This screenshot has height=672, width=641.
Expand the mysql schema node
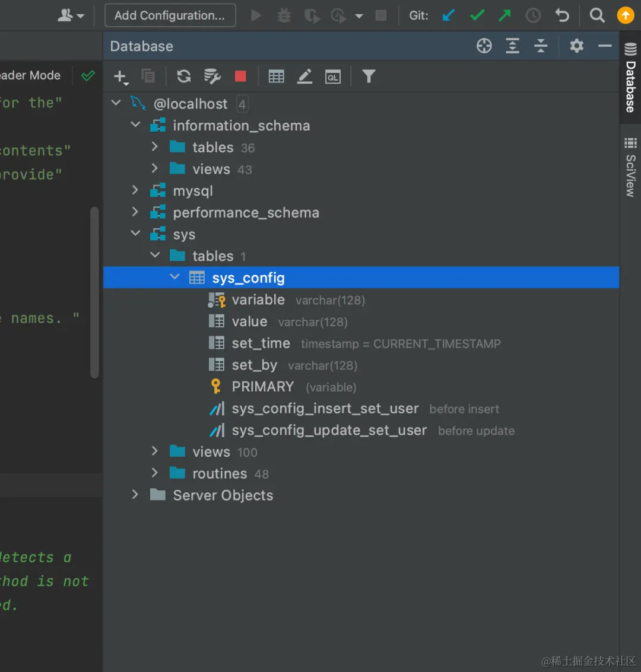135,190
